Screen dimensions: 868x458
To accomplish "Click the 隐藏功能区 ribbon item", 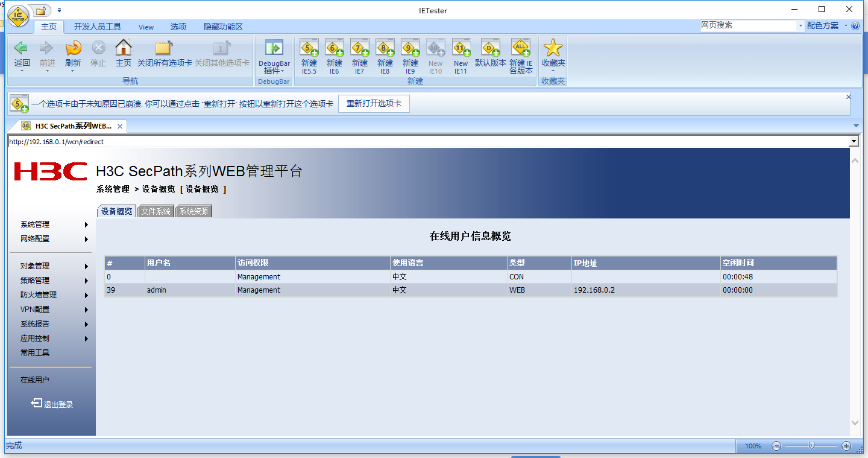I will [223, 27].
